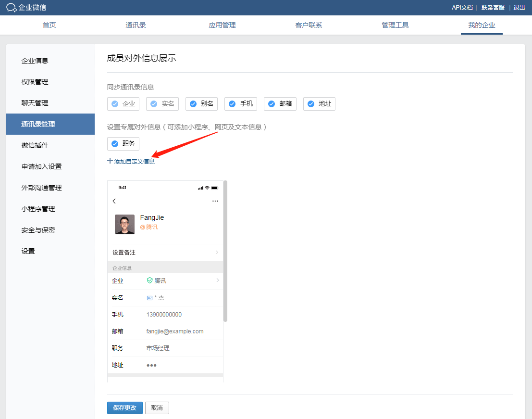The height and width of the screenshot is (419, 532).
Task: Open 聊天管理 in the sidebar
Action: [x=50, y=103]
